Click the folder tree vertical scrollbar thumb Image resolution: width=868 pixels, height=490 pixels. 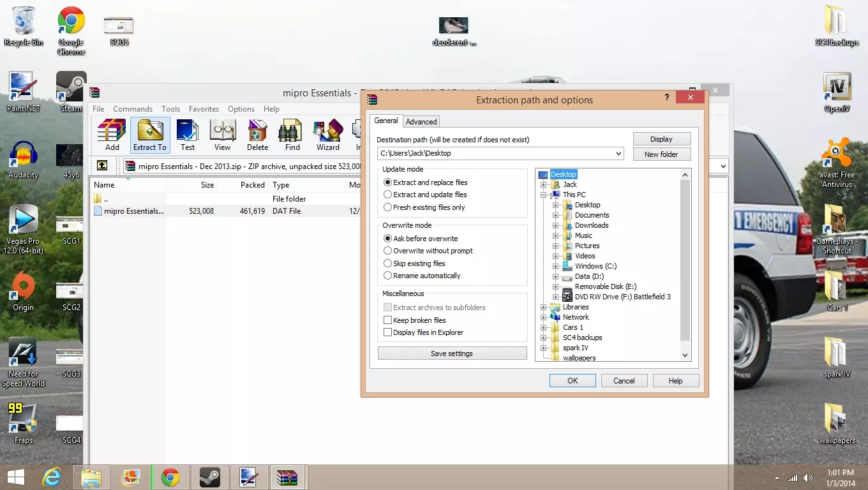tap(685, 260)
